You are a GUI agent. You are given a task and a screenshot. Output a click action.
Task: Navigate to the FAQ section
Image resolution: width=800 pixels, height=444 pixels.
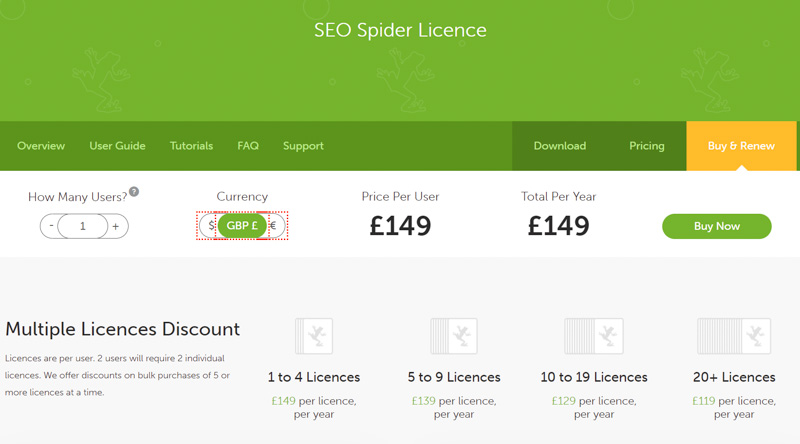click(248, 146)
